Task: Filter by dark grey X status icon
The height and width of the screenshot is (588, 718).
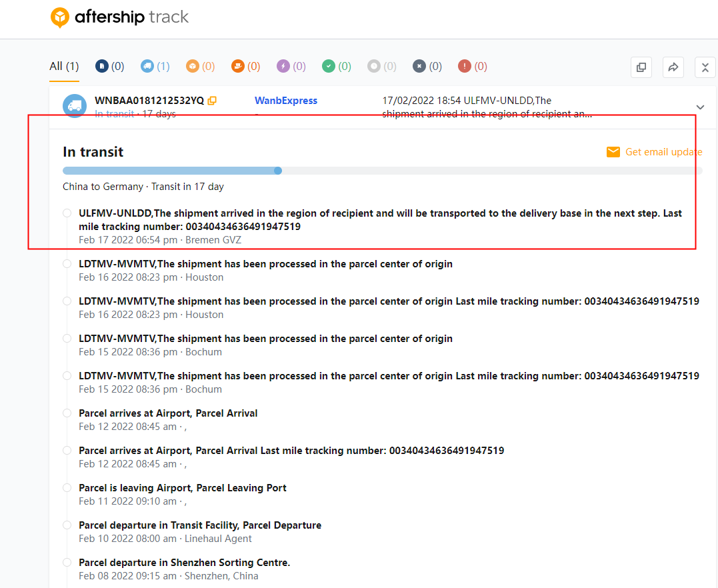Action: point(427,66)
